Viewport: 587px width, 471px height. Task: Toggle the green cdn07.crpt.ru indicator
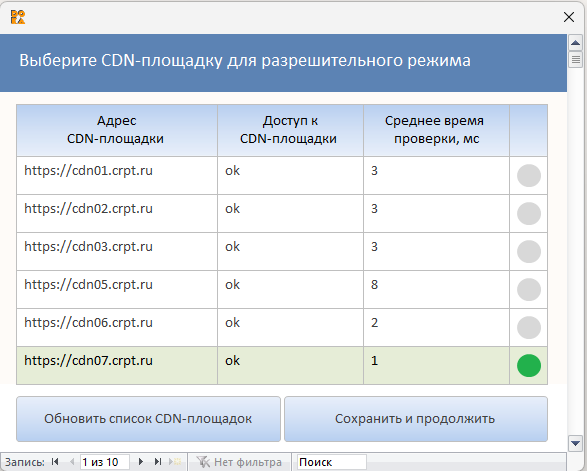point(529,365)
